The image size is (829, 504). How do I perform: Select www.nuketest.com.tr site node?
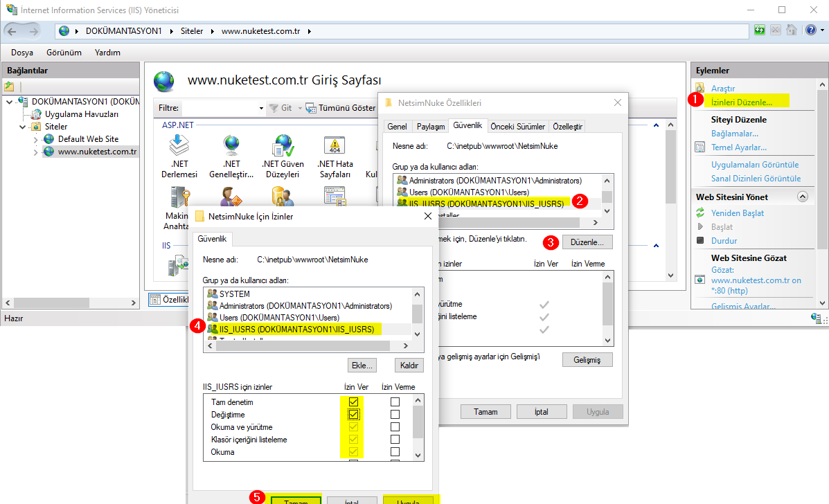point(97,152)
